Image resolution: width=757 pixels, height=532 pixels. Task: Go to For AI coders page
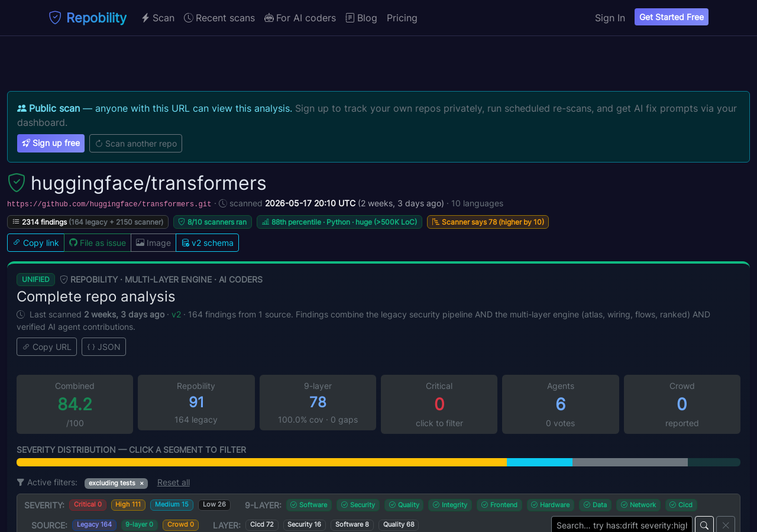tap(300, 18)
